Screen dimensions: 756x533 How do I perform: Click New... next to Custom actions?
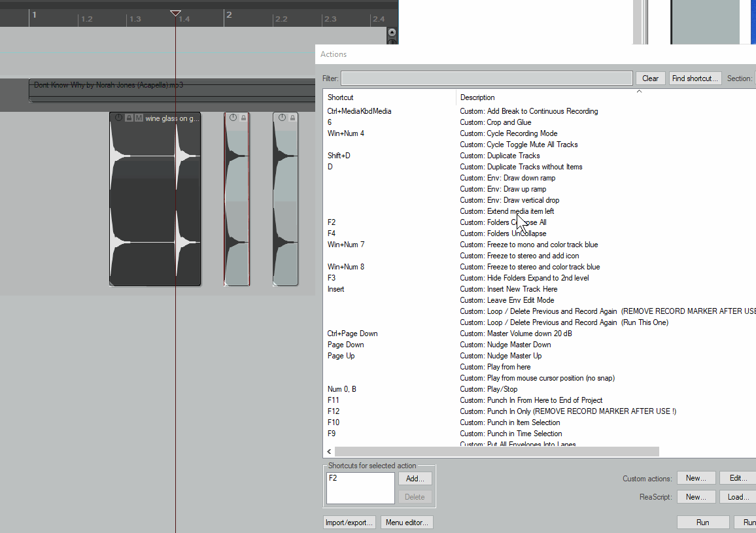[696, 478]
